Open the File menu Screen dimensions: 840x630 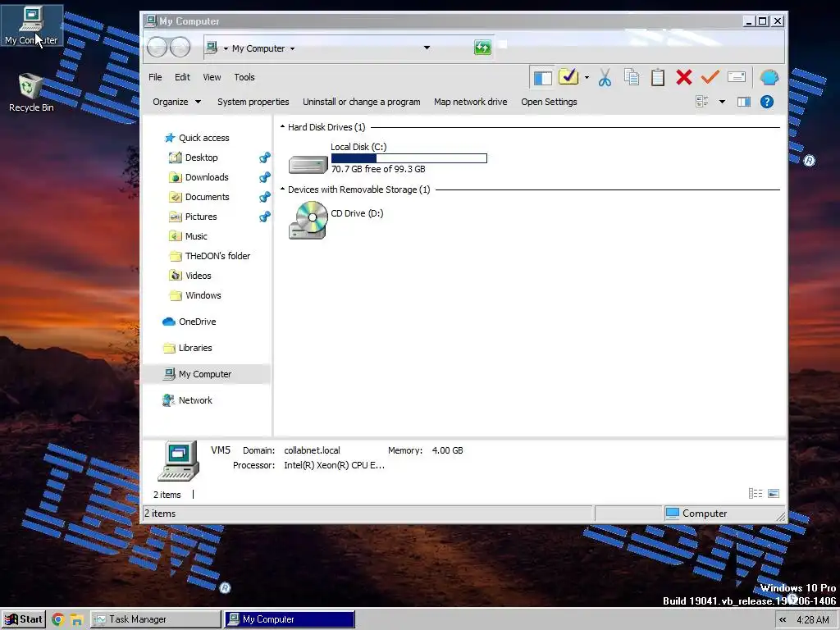point(155,77)
